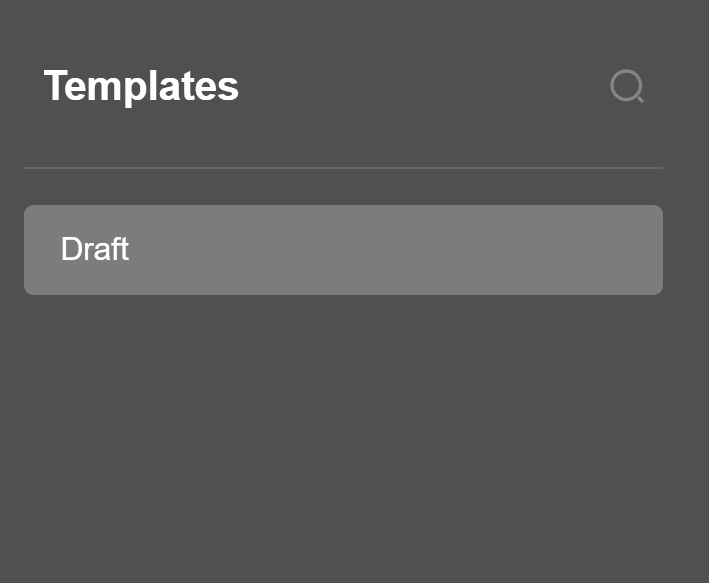
Task: Pick the Draft template entry
Action: click(343, 250)
